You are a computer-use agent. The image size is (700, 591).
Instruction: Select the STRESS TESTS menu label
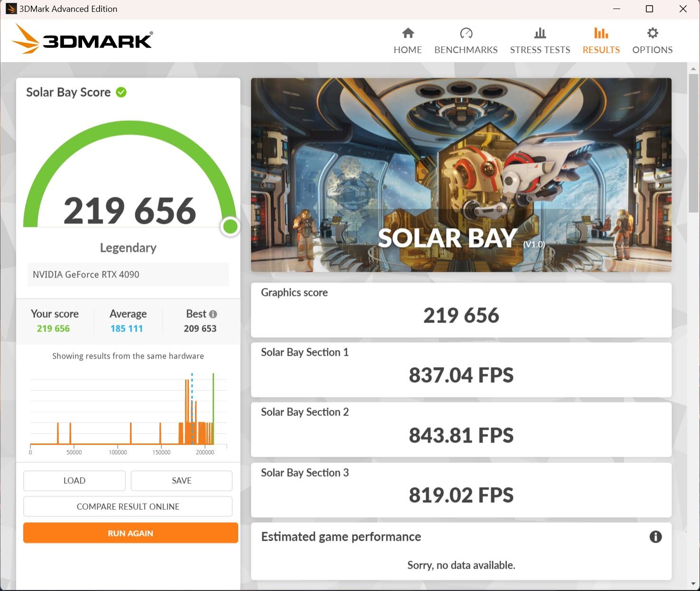[x=540, y=50]
